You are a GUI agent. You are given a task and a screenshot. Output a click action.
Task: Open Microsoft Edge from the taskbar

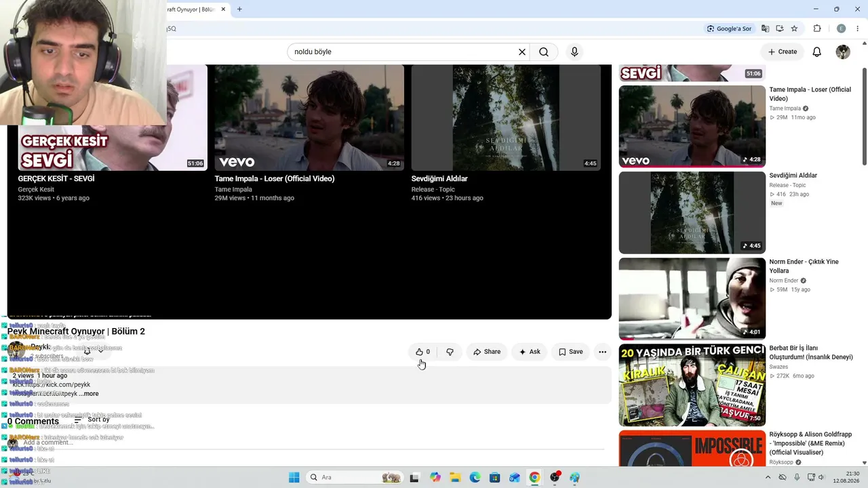pos(475,477)
